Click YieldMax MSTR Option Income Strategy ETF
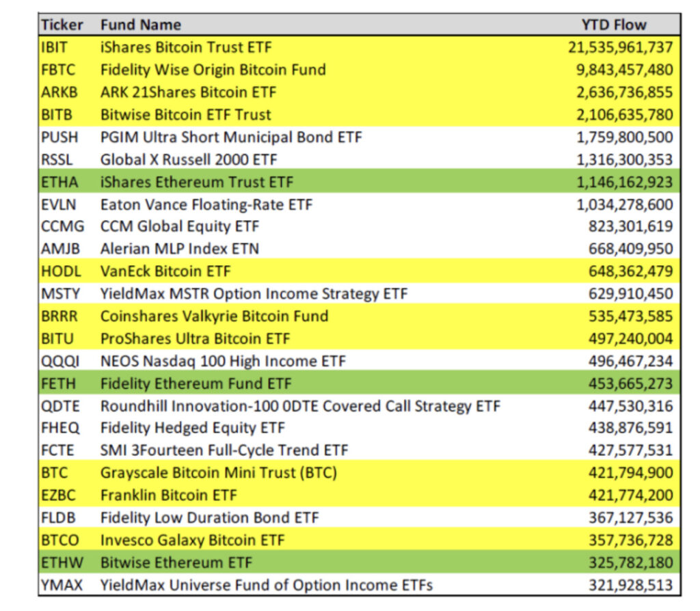 (x=254, y=294)
